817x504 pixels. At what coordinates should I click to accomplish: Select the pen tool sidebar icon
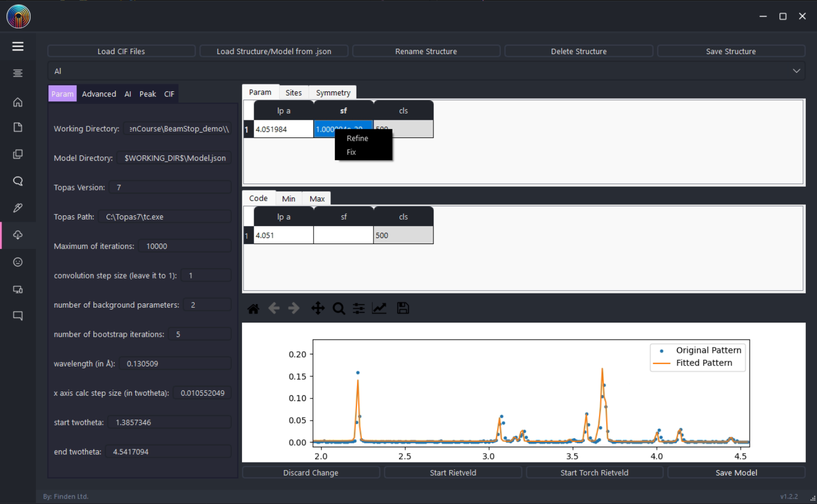point(18,208)
